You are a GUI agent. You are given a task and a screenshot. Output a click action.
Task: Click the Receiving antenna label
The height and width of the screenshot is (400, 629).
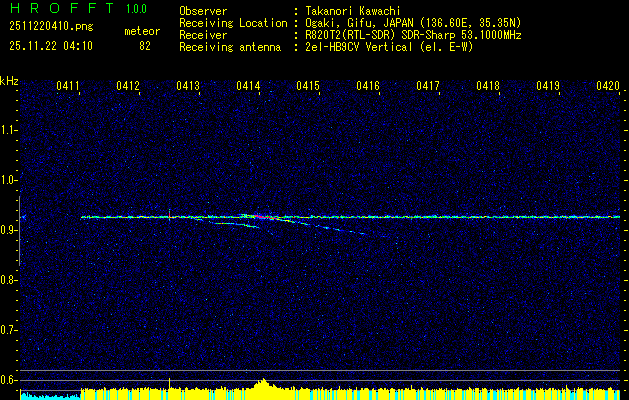coord(230,47)
